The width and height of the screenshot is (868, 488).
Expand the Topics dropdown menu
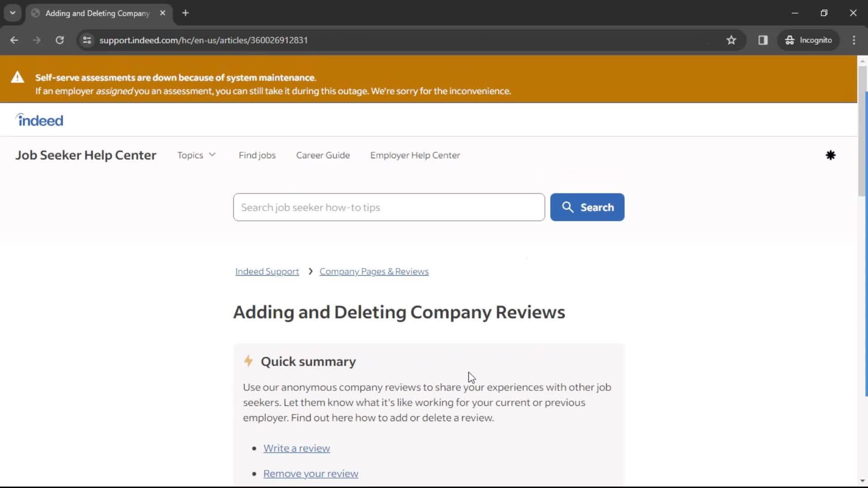point(196,155)
